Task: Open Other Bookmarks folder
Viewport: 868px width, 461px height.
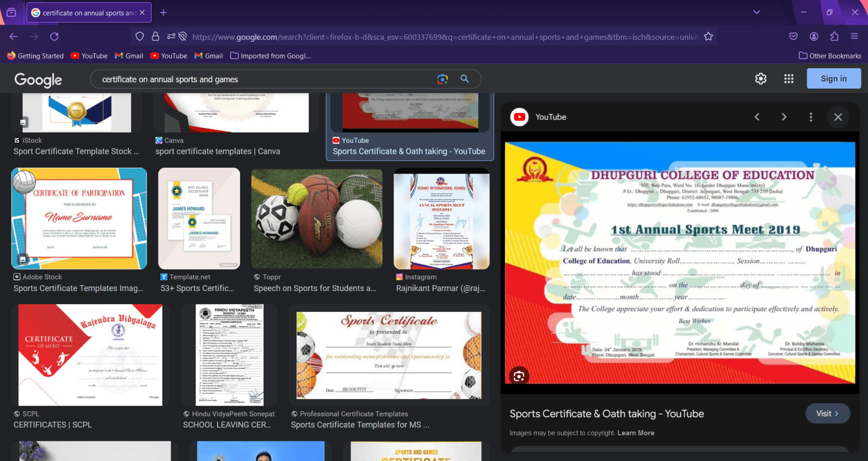Action: pos(830,56)
